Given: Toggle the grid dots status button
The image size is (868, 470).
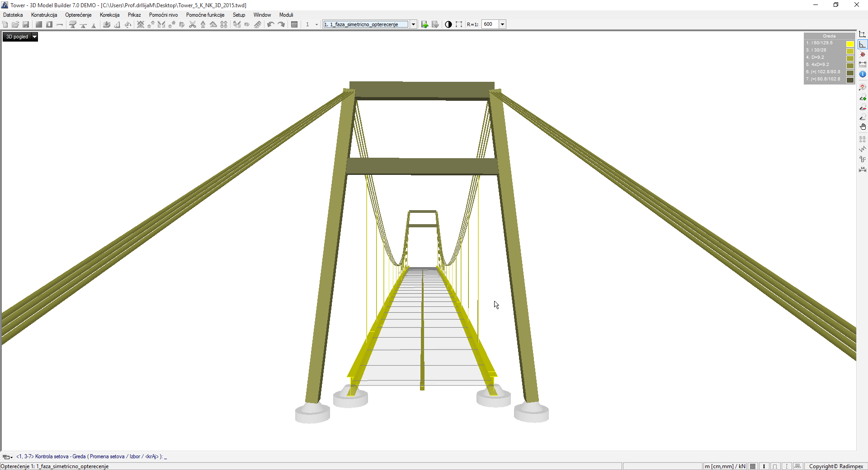Looking at the screenshot, I should click(753, 466).
